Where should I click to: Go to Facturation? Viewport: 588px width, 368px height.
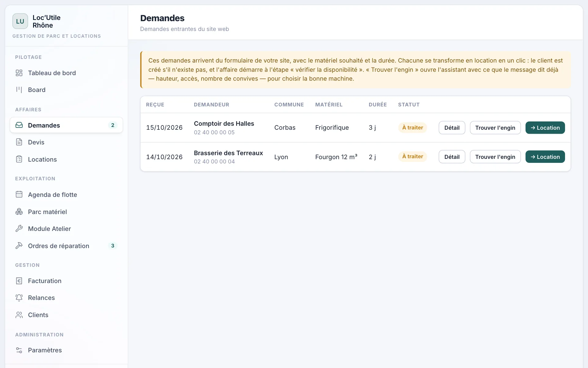[66, 281]
